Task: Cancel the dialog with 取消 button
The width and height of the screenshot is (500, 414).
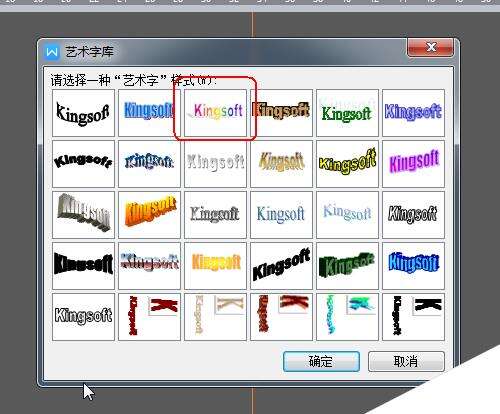Action: [x=406, y=361]
